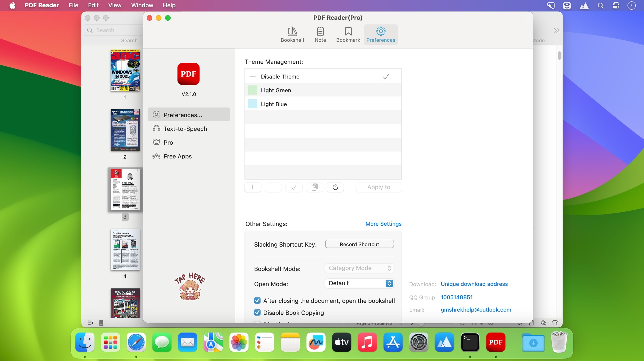The image size is (644, 361).
Task: Open the Help menu
Action: (x=169, y=5)
